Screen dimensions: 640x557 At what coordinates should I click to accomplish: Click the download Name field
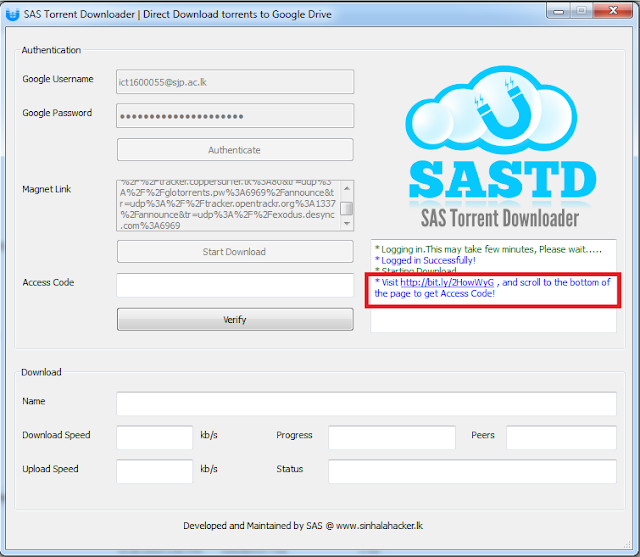pos(366,403)
